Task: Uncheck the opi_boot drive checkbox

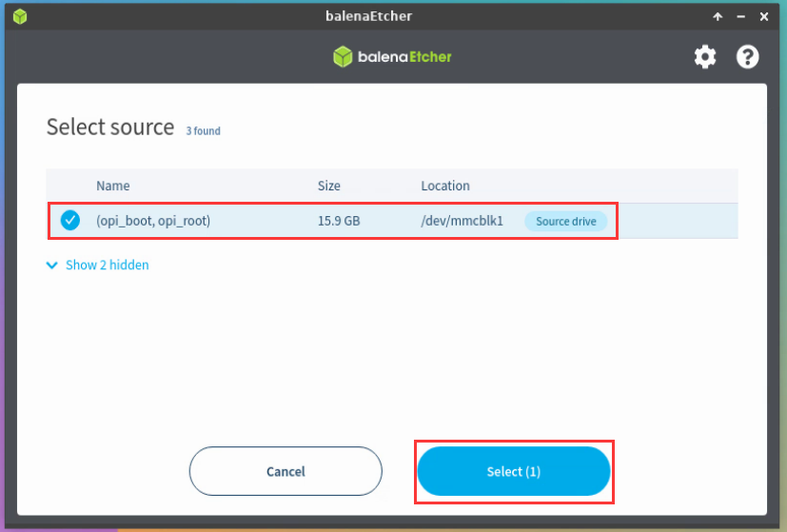Action: [x=70, y=221]
